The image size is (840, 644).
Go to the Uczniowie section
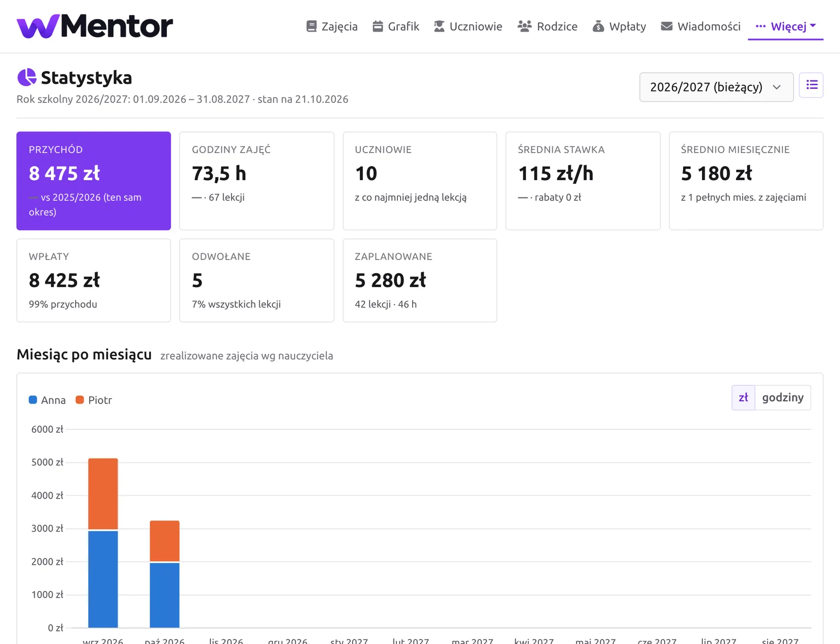click(x=468, y=26)
